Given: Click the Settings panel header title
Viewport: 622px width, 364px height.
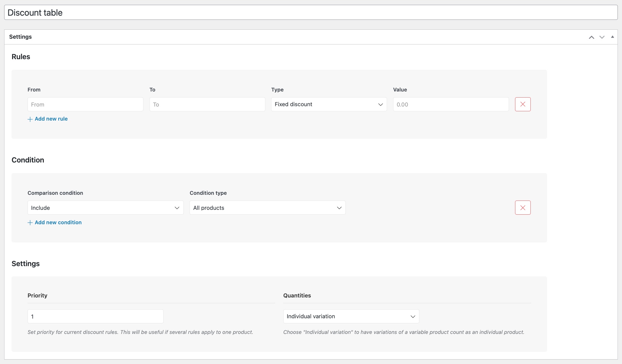Looking at the screenshot, I should pos(20,37).
